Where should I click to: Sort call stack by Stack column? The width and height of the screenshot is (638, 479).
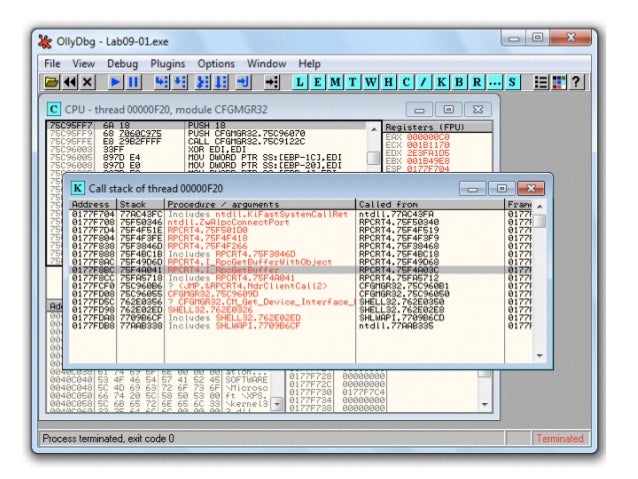(x=140, y=204)
